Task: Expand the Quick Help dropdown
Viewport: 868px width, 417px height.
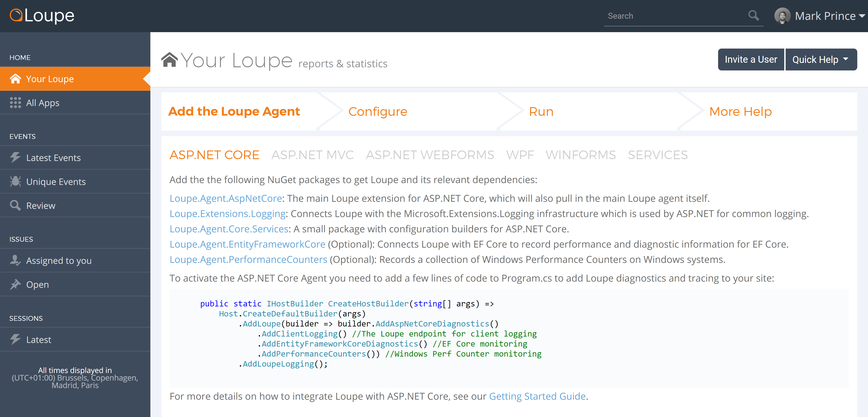Action: (821, 60)
